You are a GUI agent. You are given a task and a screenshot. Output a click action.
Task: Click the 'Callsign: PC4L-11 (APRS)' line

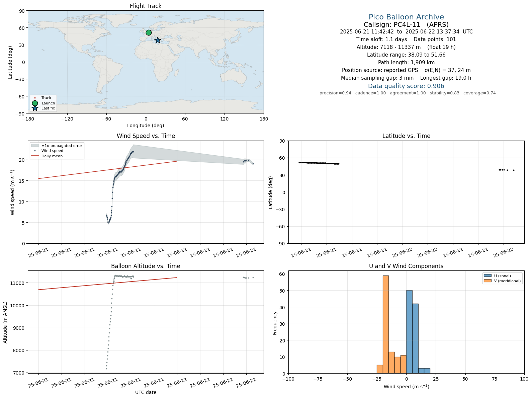coord(406,24)
